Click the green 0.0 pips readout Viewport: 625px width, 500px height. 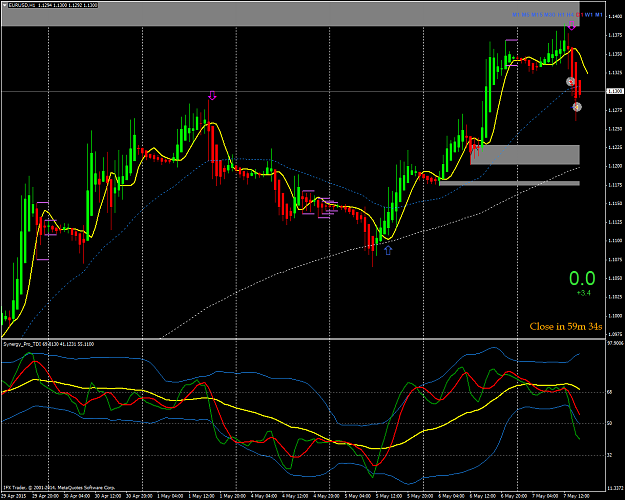pos(582,278)
